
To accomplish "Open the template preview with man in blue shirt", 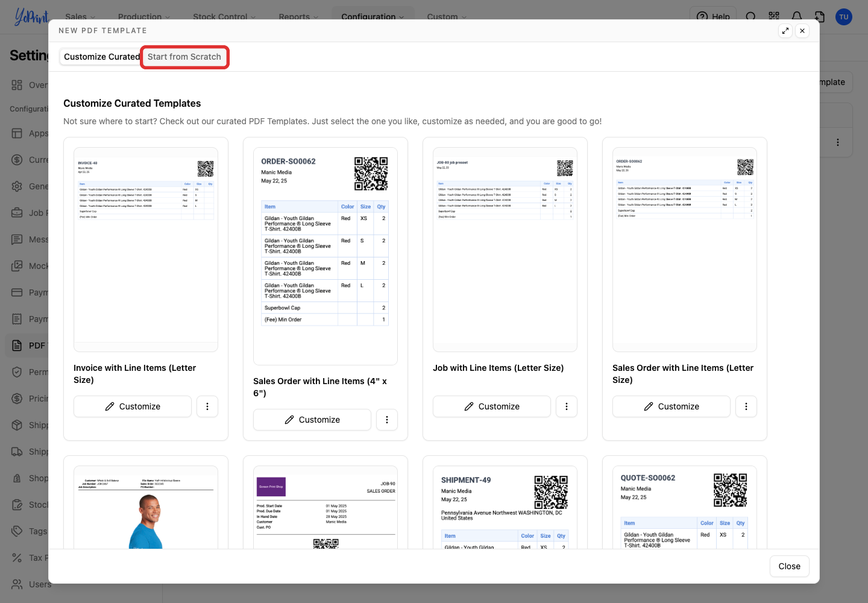I will [x=146, y=507].
